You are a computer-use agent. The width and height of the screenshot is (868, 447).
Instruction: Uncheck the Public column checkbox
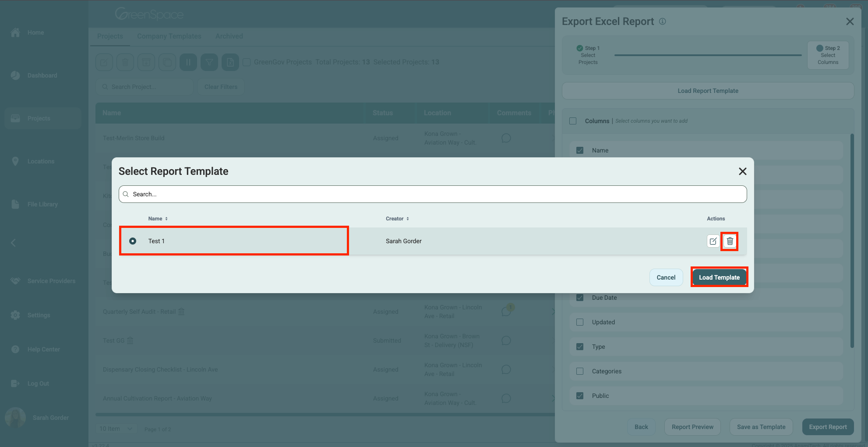[x=580, y=396]
